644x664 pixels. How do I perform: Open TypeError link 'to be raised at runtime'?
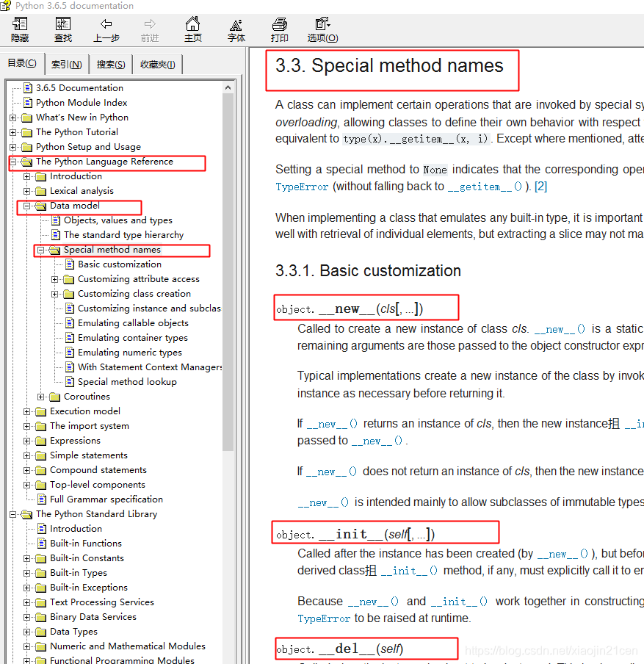[324, 619]
